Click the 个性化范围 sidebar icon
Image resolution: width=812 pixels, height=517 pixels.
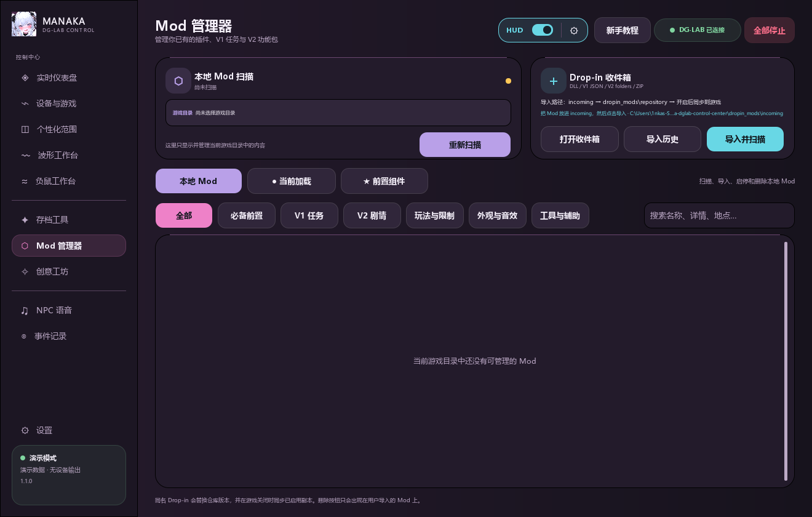pos(25,129)
